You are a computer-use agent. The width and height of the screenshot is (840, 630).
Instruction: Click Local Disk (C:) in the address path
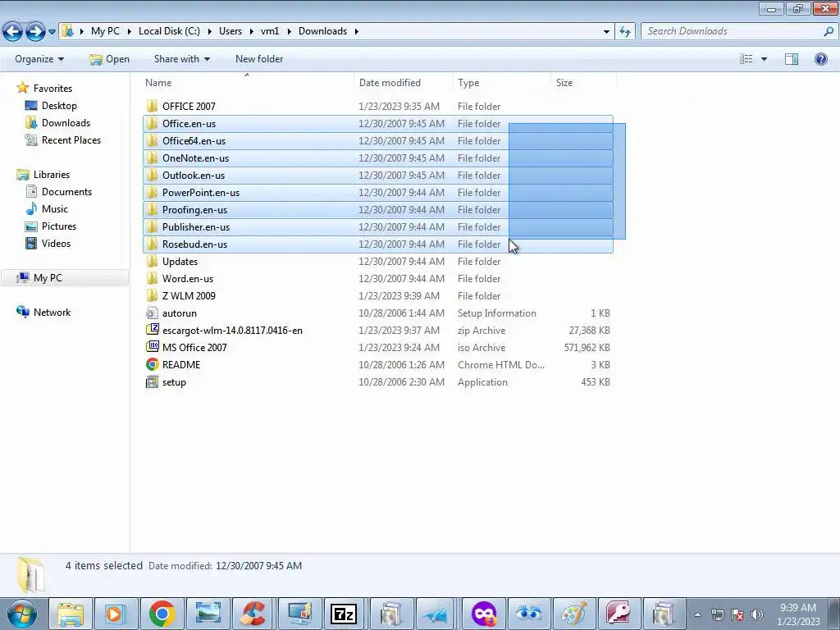169,31
